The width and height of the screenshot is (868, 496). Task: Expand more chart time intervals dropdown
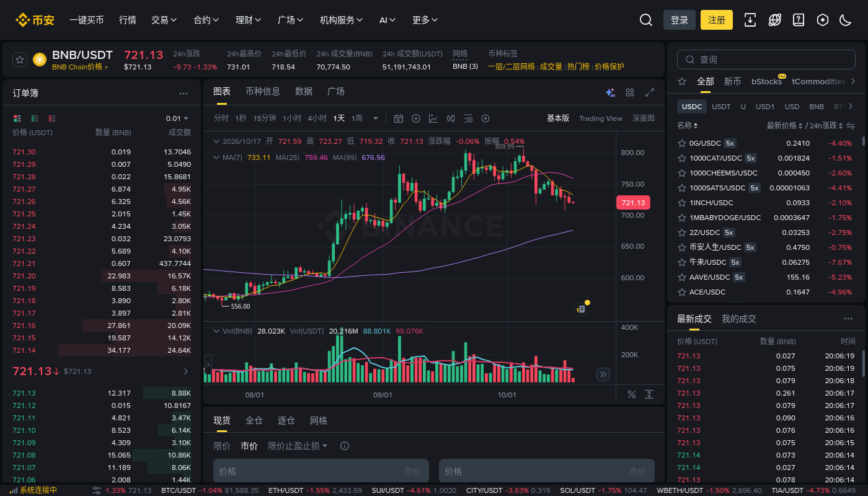375,118
